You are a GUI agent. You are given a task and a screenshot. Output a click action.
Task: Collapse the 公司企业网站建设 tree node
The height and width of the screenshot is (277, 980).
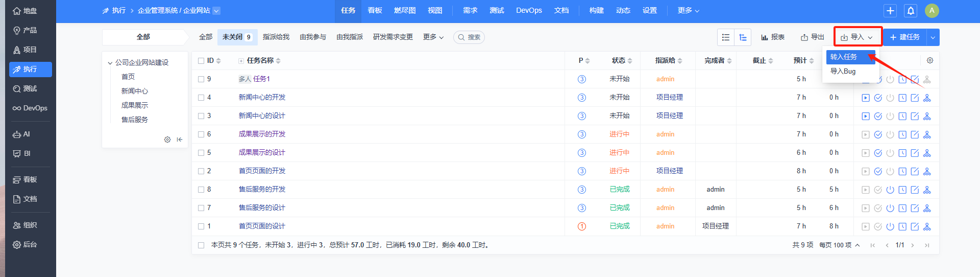[110, 63]
